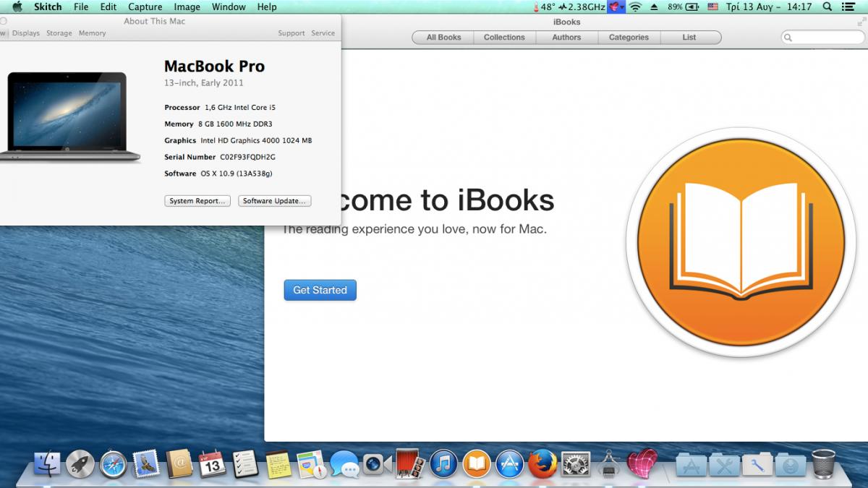The width and height of the screenshot is (868, 488).
Task: Click Get Started button in iBooks
Action: click(320, 290)
